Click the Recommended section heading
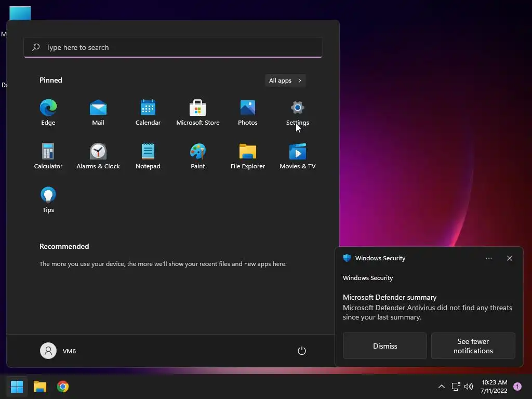 tap(64, 246)
